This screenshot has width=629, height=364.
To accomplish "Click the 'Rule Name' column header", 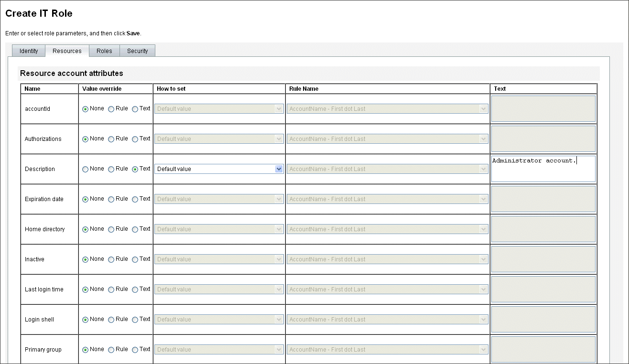I will (304, 89).
